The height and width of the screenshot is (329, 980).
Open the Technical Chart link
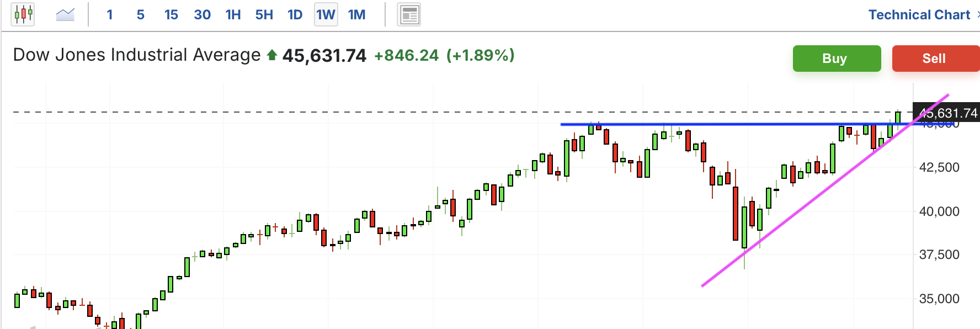point(919,15)
